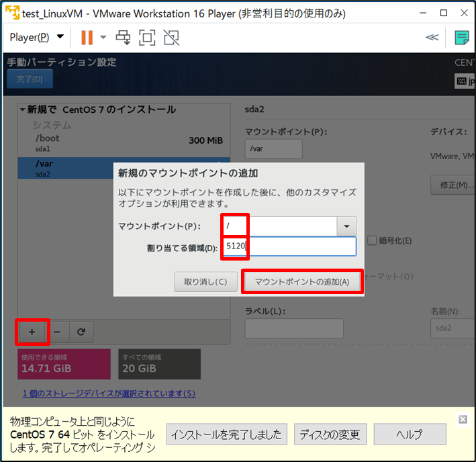The image size is (476, 462).
Task: Toggle Unity mode icon in toolbar
Action: click(171, 38)
